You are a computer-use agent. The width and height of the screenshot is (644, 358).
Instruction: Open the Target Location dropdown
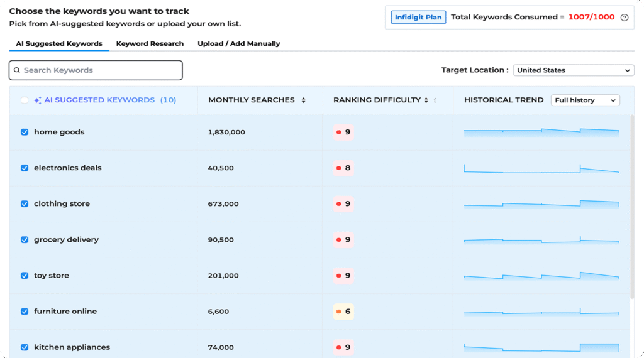(573, 70)
